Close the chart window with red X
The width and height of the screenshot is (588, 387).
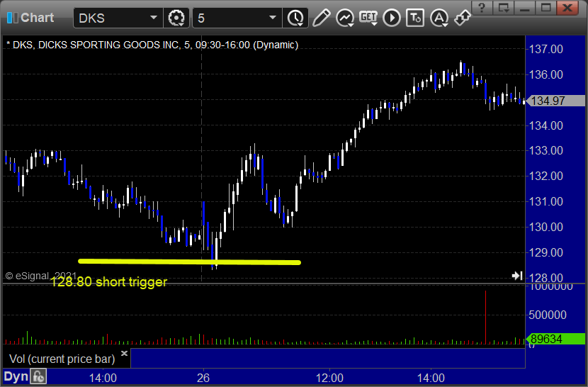point(567,7)
